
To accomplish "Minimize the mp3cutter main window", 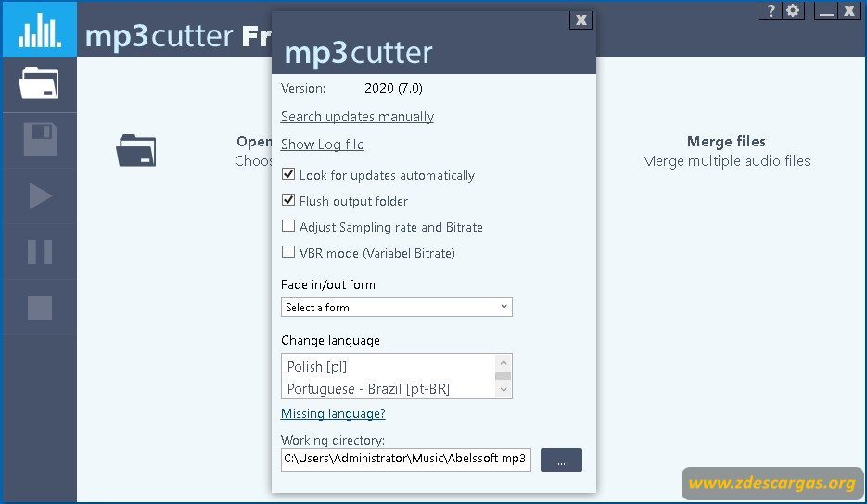I will (826, 10).
